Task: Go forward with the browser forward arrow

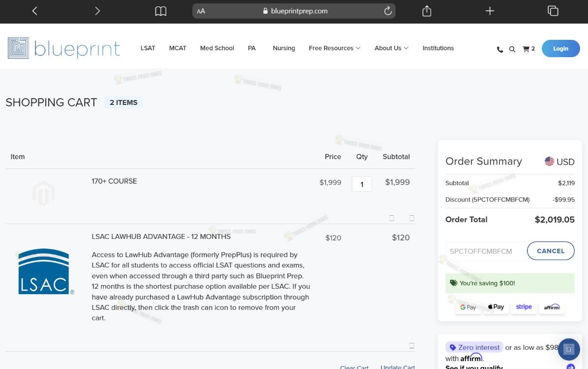Action: coord(97,11)
